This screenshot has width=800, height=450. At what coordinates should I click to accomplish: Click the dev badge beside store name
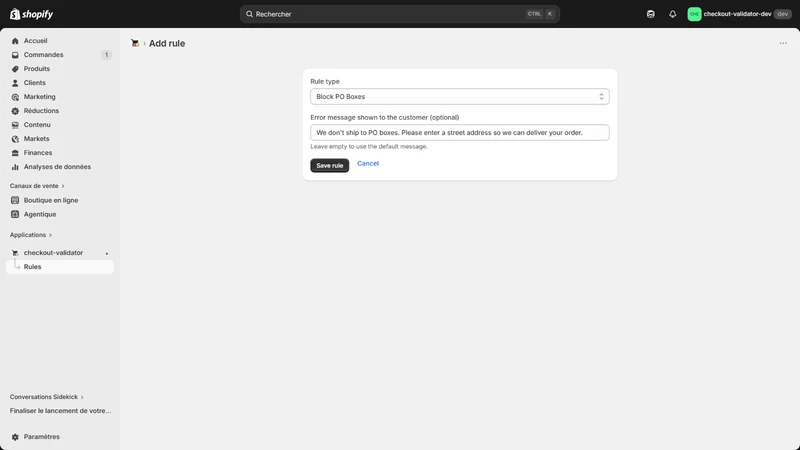click(782, 14)
